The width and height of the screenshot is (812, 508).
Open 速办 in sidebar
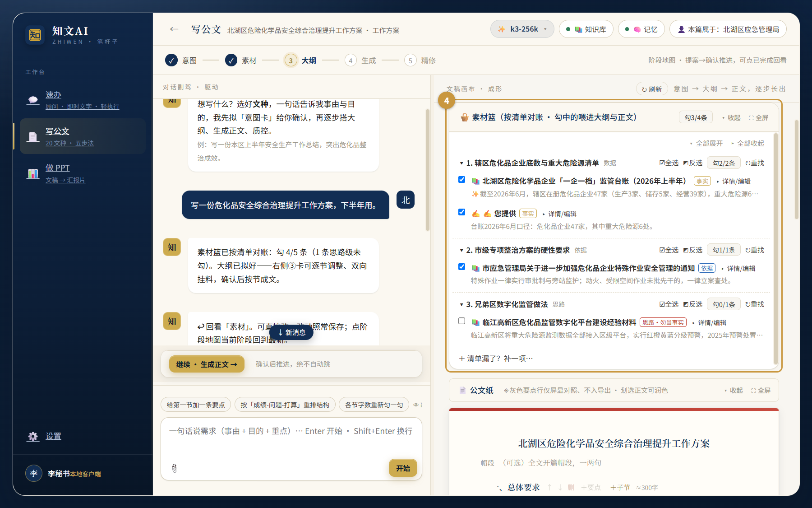click(83, 100)
